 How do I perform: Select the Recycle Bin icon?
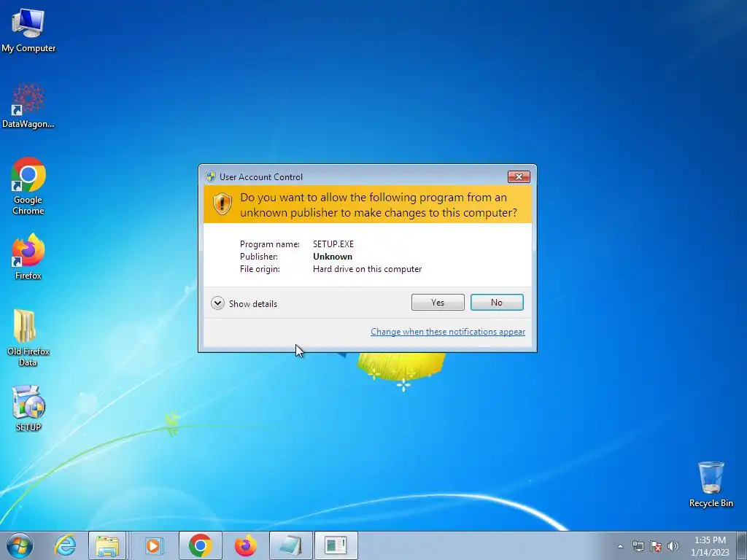[x=711, y=484]
